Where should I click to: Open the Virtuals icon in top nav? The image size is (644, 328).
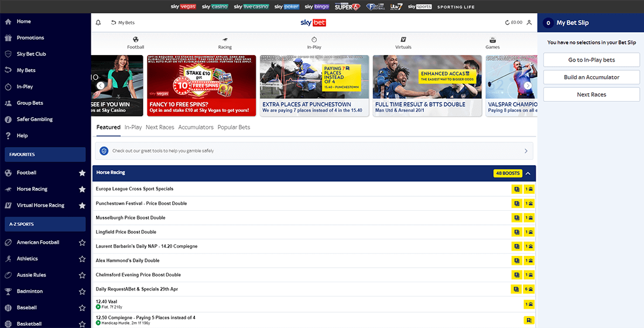point(403,39)
